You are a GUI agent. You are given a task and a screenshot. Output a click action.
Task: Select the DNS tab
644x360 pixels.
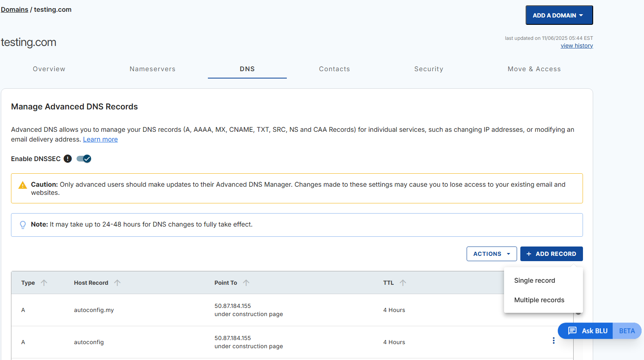247,69
